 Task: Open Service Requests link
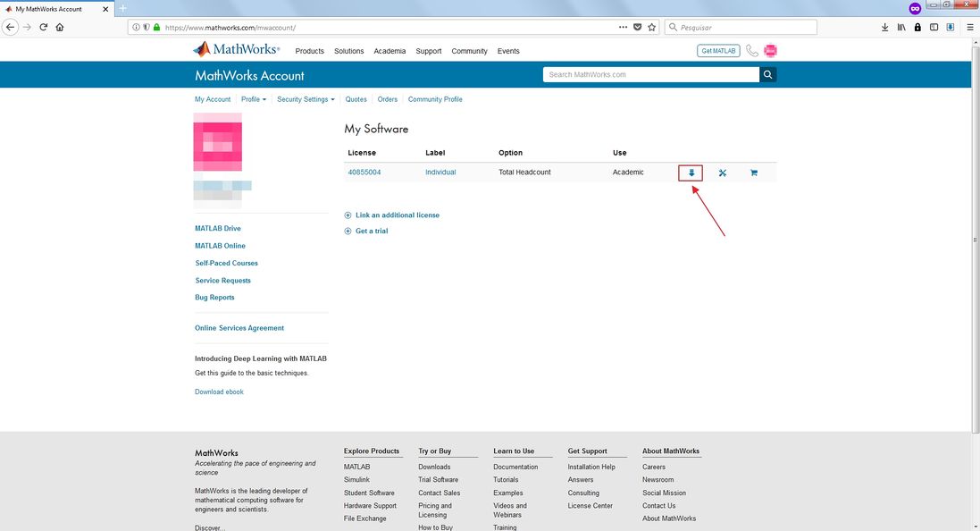[x=222, y=280]
